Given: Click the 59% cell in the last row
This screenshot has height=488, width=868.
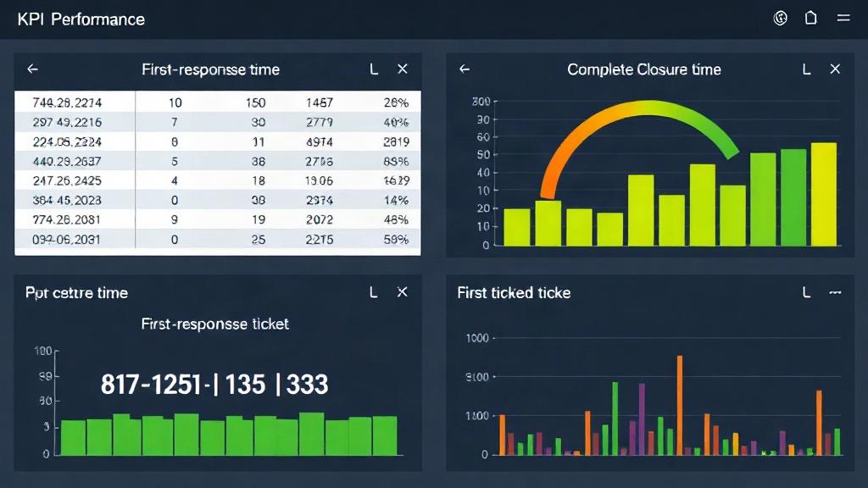Looking at the screenshot, I should (397, 240).
